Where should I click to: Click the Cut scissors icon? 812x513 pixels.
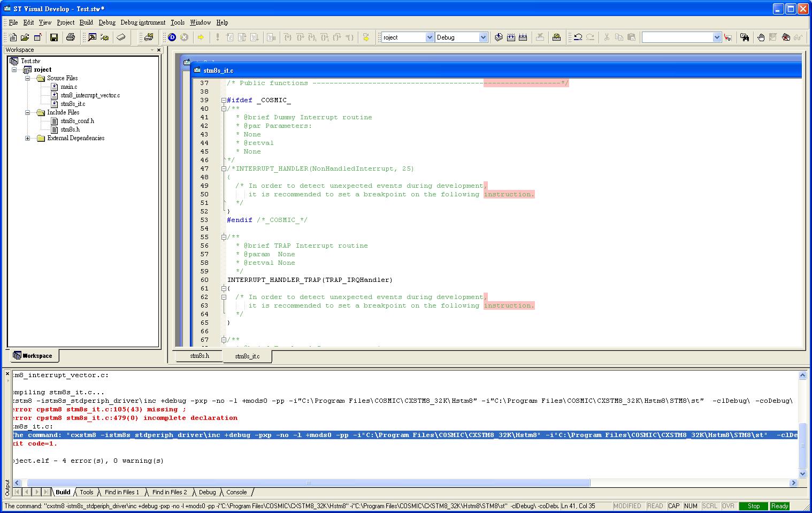coord(607,37)
